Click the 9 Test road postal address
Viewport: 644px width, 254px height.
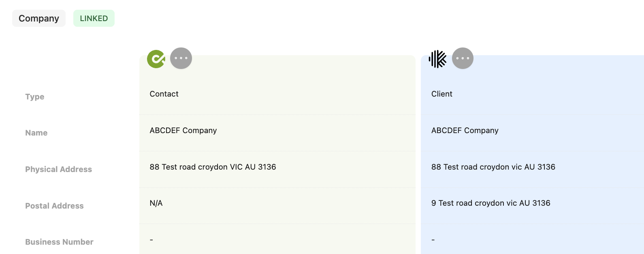[x=491, y=203]
